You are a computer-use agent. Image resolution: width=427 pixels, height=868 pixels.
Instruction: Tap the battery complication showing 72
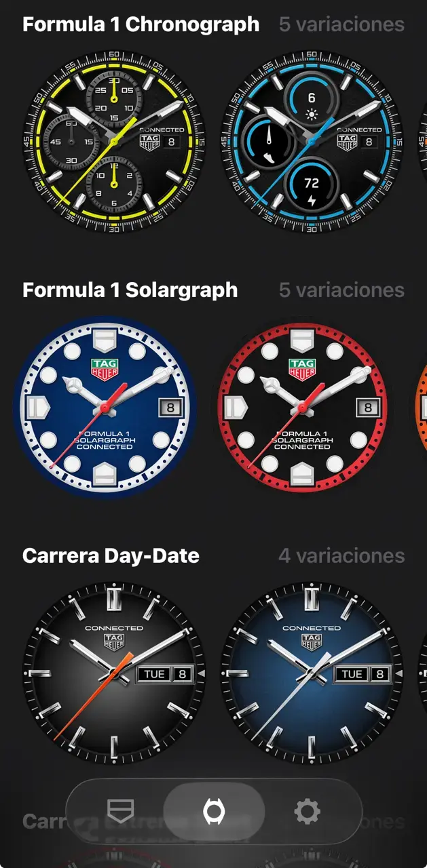pos(312,186)
